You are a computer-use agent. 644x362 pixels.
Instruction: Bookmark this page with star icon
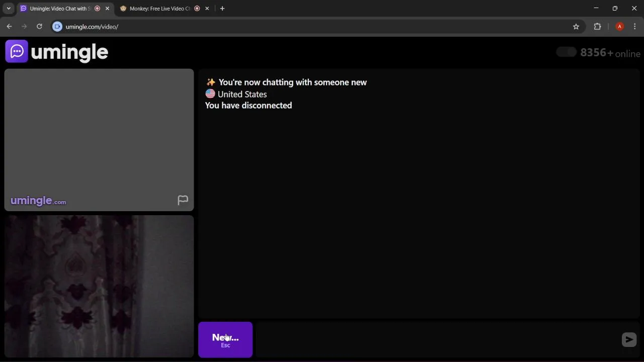tap(576, 27)
